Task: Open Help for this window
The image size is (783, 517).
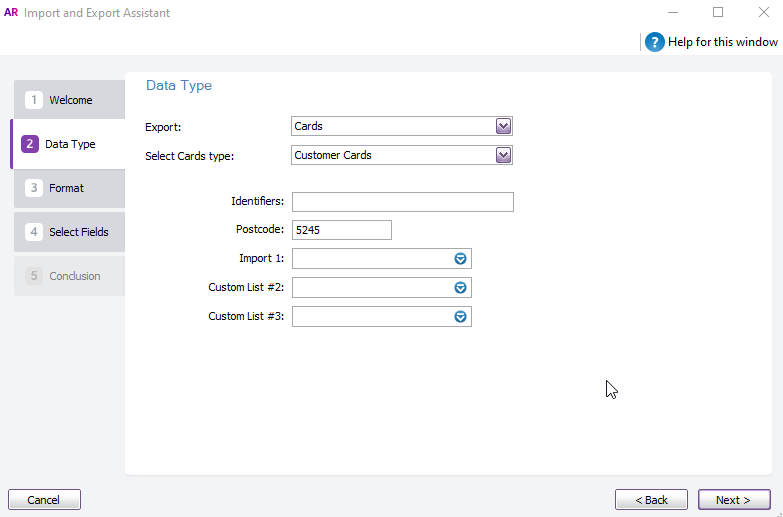Action: click(x=722, y=42)
